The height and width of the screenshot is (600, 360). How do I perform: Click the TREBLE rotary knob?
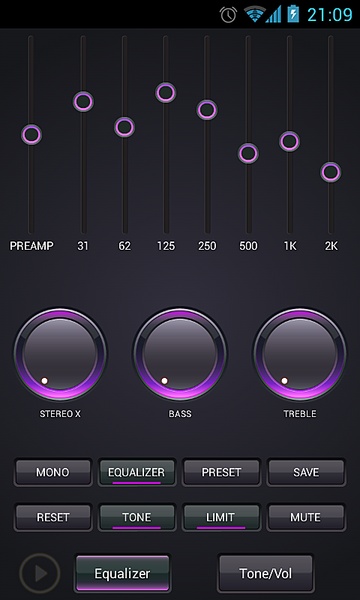(x=300, y=354)
